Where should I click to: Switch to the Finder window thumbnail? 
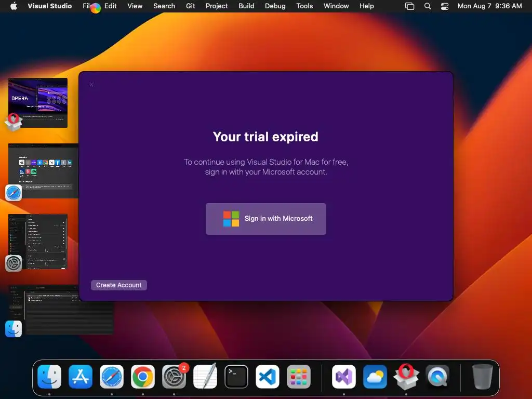61,310
